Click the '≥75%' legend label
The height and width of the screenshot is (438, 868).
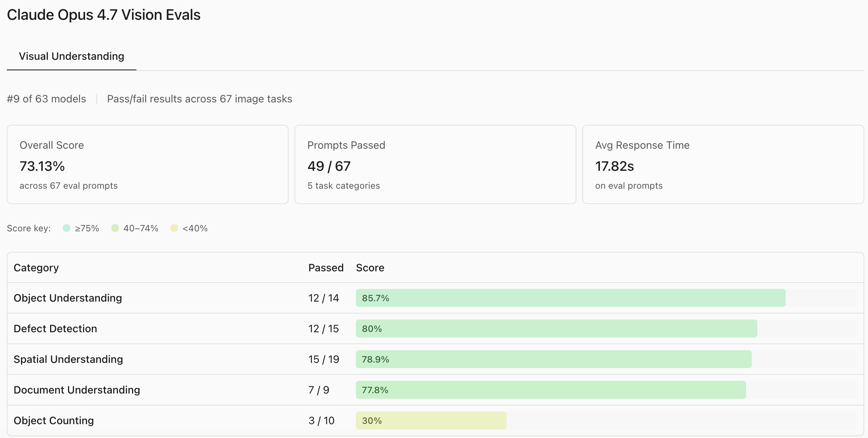pyautogui.click(x=87, y=228)
